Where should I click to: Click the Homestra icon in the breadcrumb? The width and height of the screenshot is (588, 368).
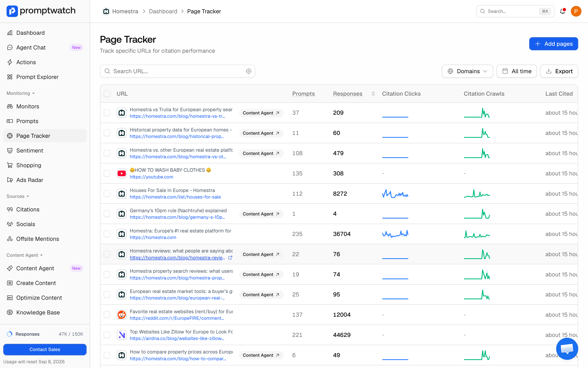click(106, 11)
